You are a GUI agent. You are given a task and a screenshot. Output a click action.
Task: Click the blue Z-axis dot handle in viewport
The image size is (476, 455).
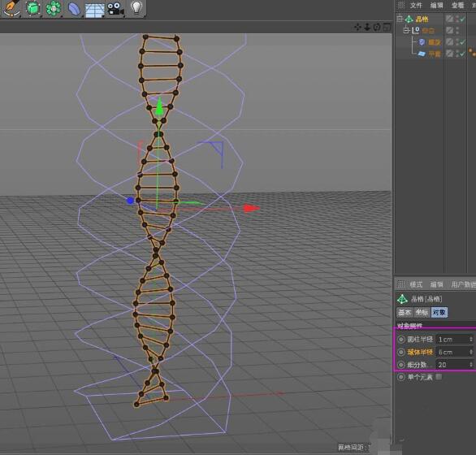130,201
